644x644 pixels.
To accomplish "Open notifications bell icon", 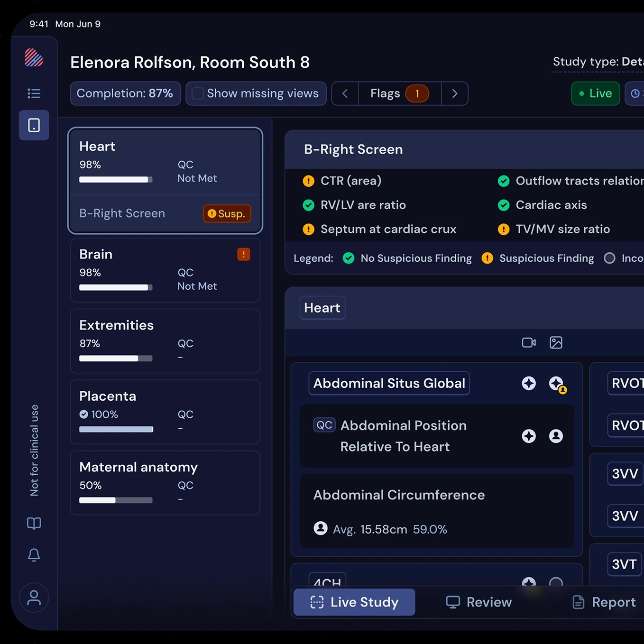I will [34, 555].
